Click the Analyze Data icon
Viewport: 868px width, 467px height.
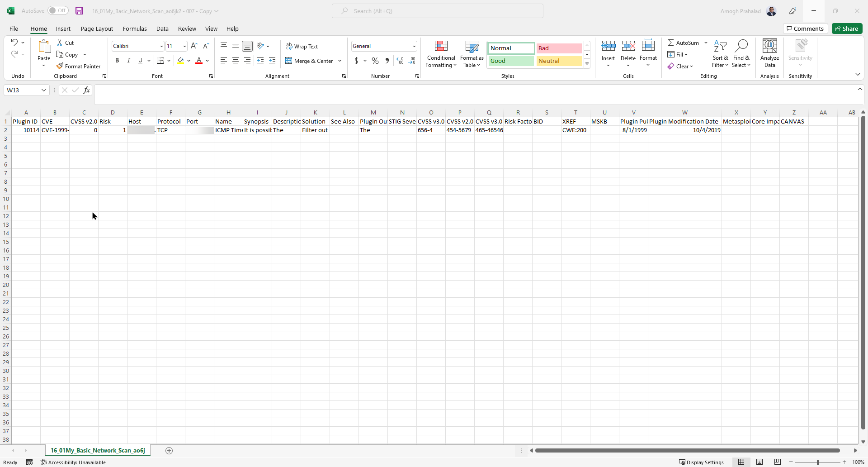coord(769,53)
